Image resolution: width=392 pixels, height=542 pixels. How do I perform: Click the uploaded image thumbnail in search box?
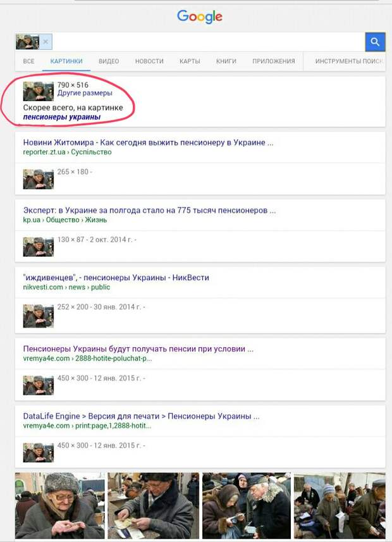point(27,42)
